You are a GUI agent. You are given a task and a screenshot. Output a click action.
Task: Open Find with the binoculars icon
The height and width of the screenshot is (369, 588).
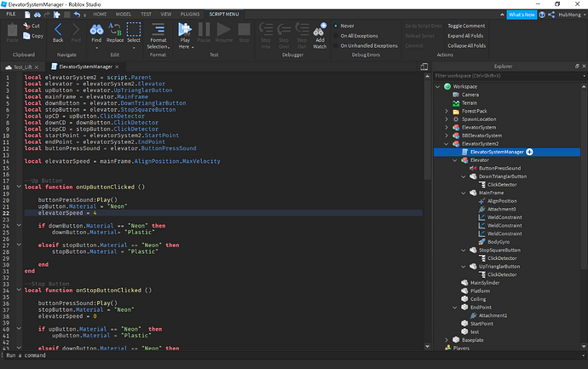tap(96, 30)
